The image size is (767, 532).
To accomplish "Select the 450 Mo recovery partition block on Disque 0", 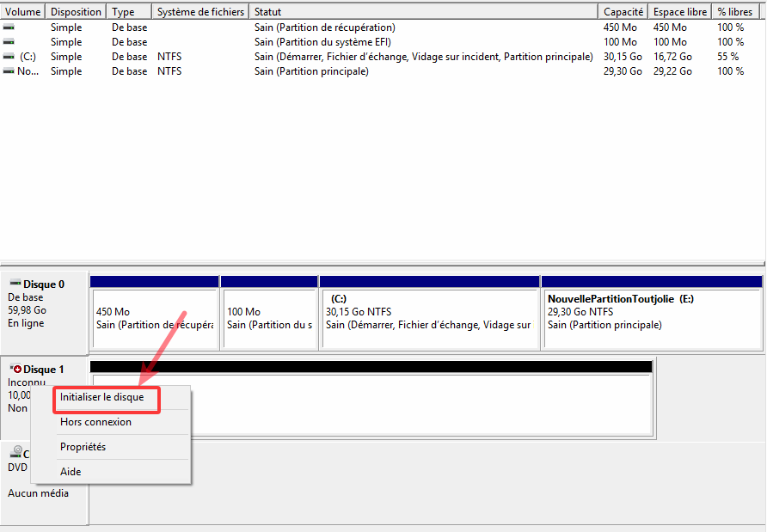I will tap(154, 318).
